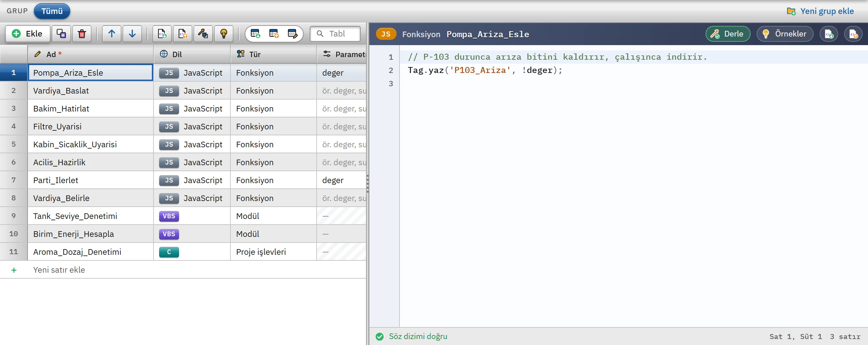Click the red trash delete icon

click(x=82, y=34)
